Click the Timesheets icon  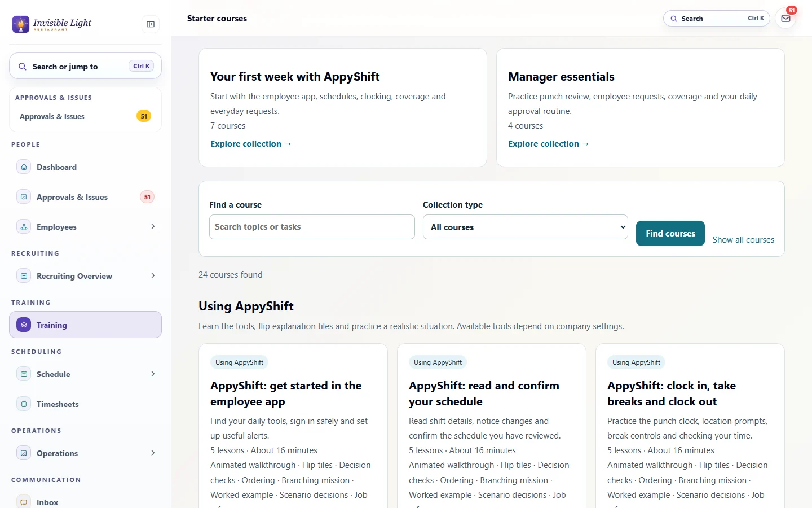(x=24, y=404)
